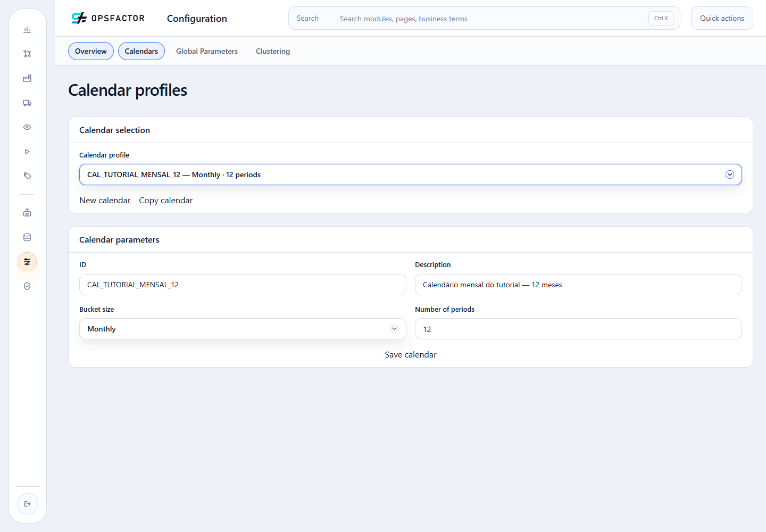
Task: Open the eye visibility sidebar icon
Action: click(x=27, y=127)
